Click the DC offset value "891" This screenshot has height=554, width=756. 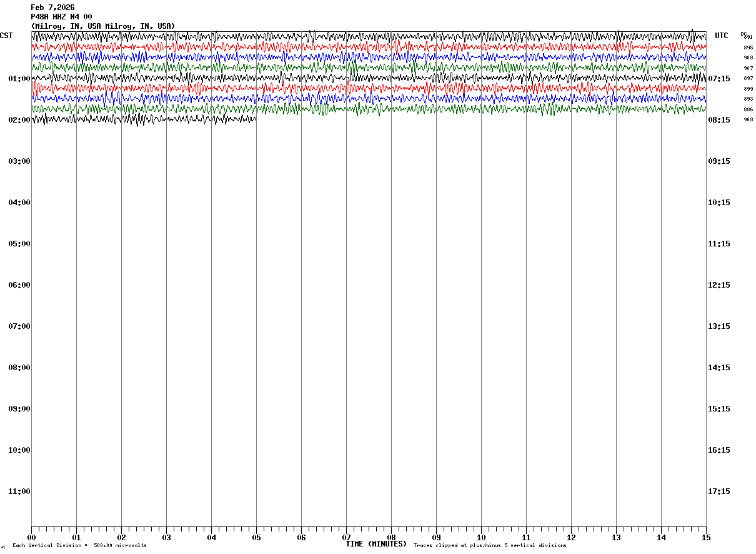point(749,38)
